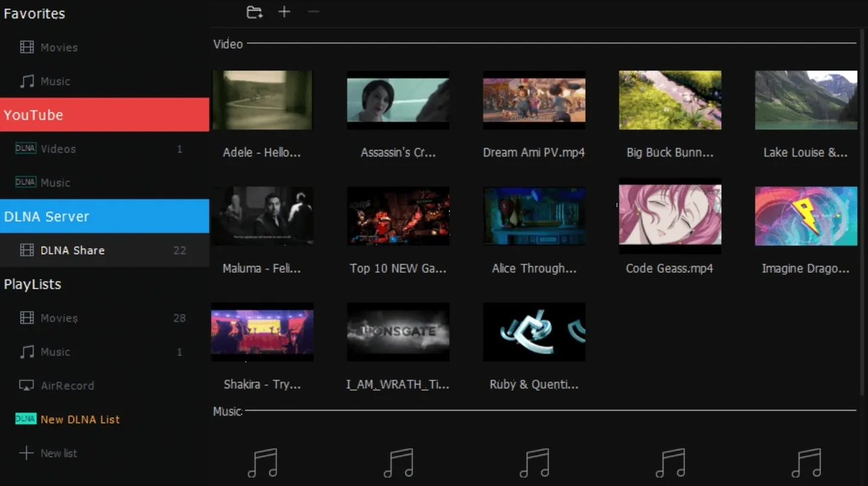Click the file name text Dream Ami PV.mp4

[534, 153]
